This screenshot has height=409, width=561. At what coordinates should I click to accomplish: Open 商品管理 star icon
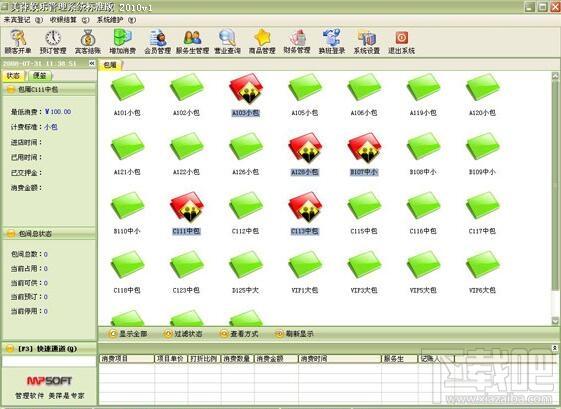click(262, 42)
